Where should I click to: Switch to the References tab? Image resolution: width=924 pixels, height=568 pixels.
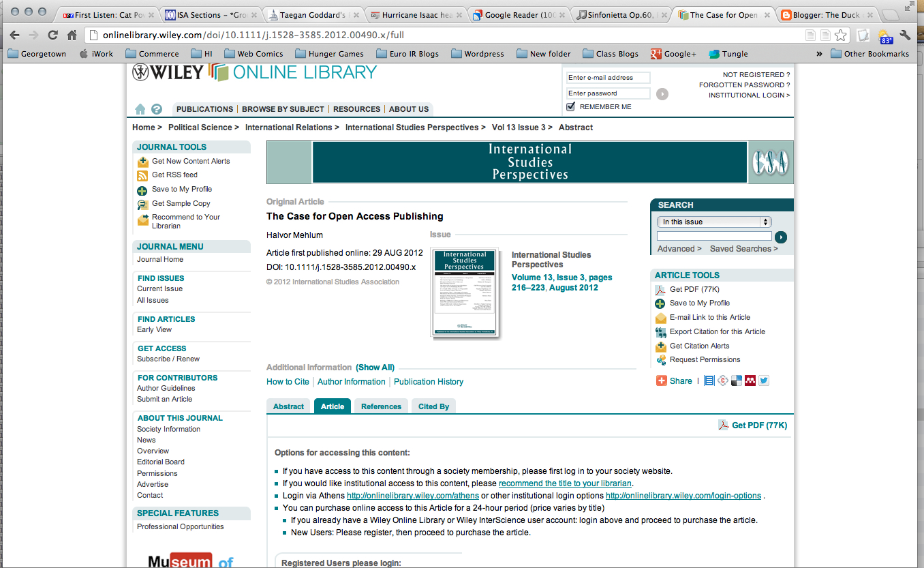pyautogui.click(x=381, y=406)
